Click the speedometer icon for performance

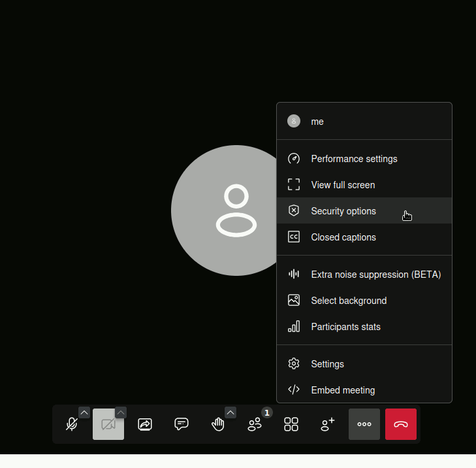pos(294,159)
